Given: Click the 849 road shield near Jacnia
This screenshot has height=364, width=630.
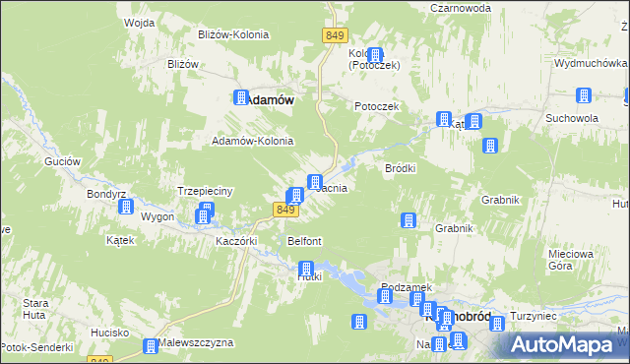Looking at the screenshot, I should (x=285, y=210).
